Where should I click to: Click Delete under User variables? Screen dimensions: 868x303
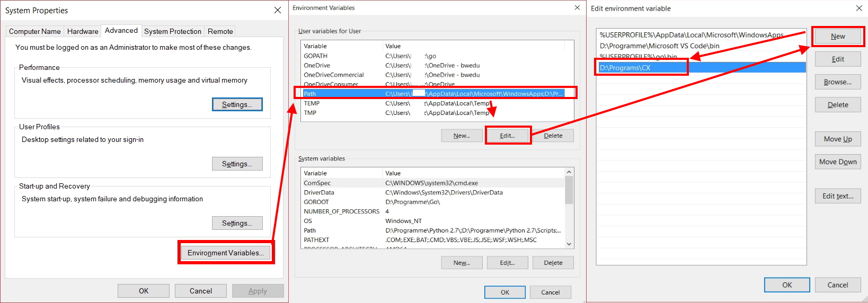pos(553,136)
